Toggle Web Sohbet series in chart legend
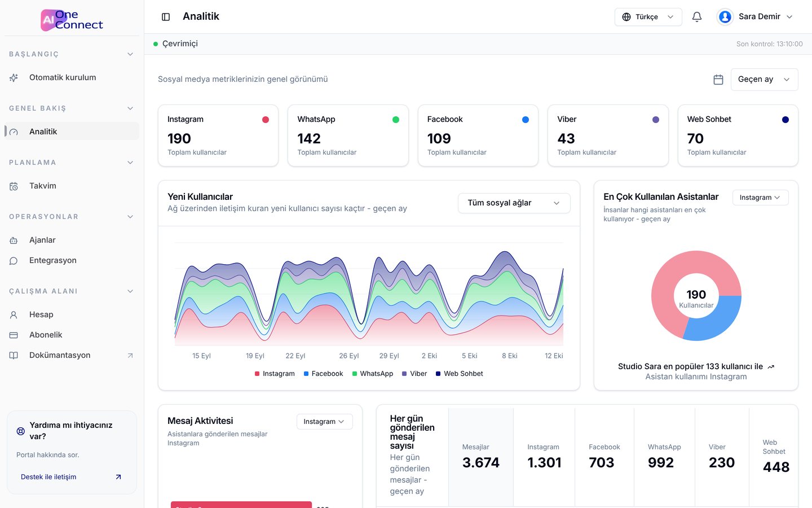This screenshot has width=812, height=508. (460, 374)
